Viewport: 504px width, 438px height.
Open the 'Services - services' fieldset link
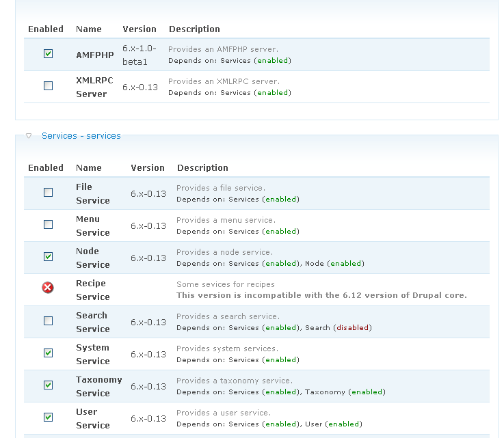81,136
